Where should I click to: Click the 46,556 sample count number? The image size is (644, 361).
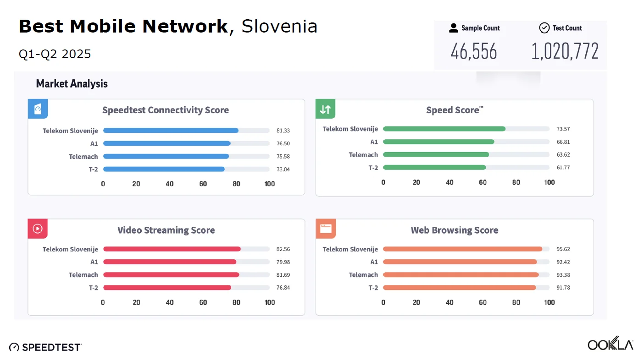pyautogui.click(x=474, y=51)
